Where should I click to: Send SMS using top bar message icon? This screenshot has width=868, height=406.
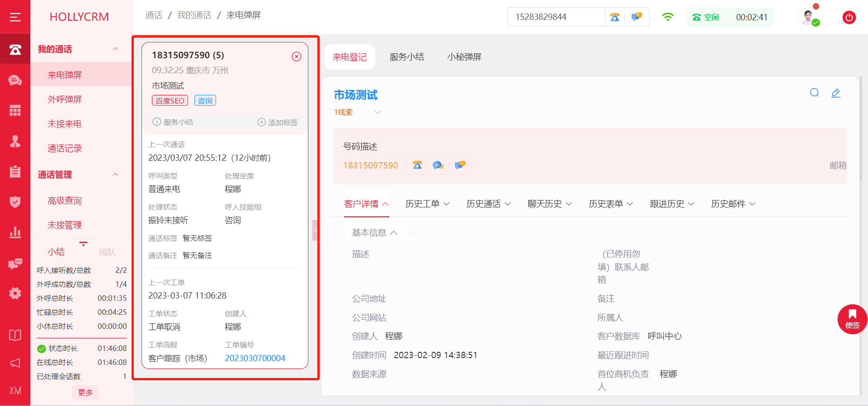click(637, 17)
